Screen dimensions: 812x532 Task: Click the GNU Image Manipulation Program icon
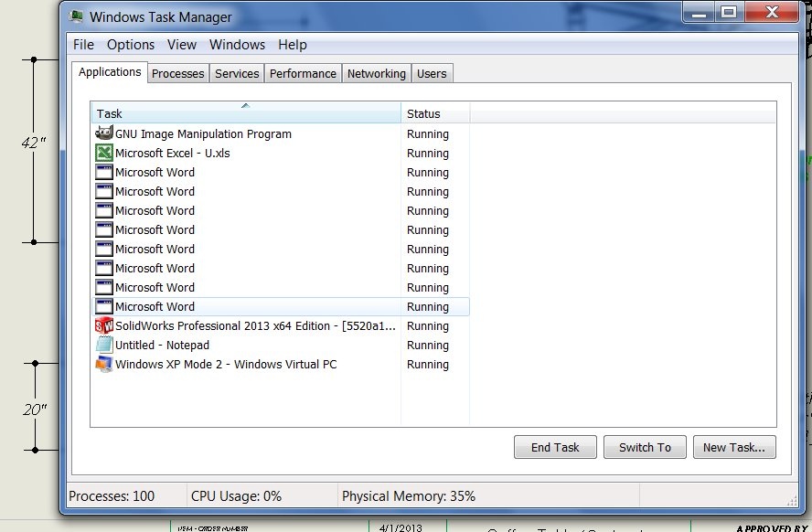tap(104, 133)
